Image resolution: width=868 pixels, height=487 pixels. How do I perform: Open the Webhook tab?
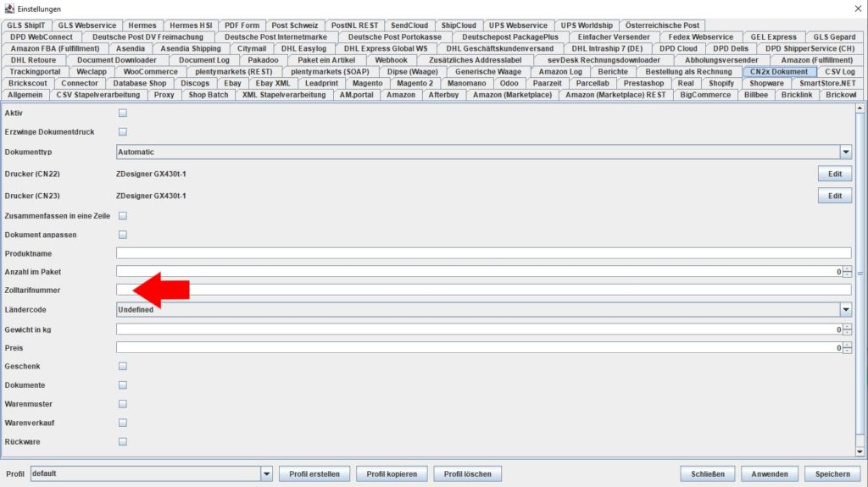pos(391,60)
